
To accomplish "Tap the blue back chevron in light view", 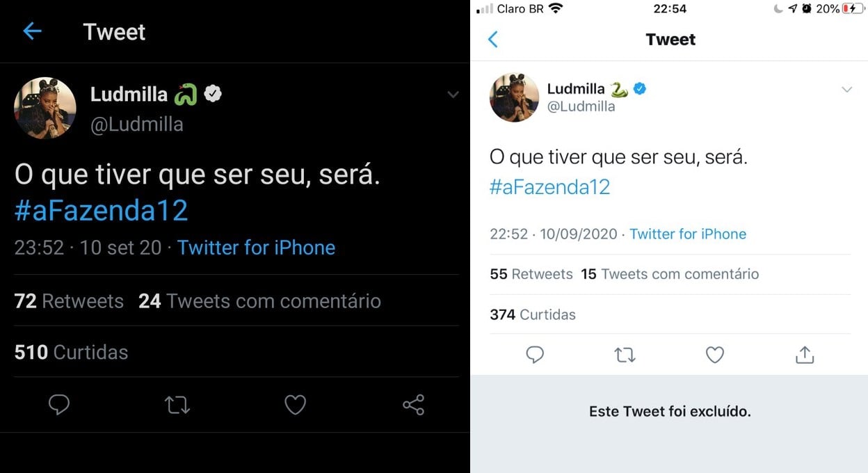I will point(493,40).
